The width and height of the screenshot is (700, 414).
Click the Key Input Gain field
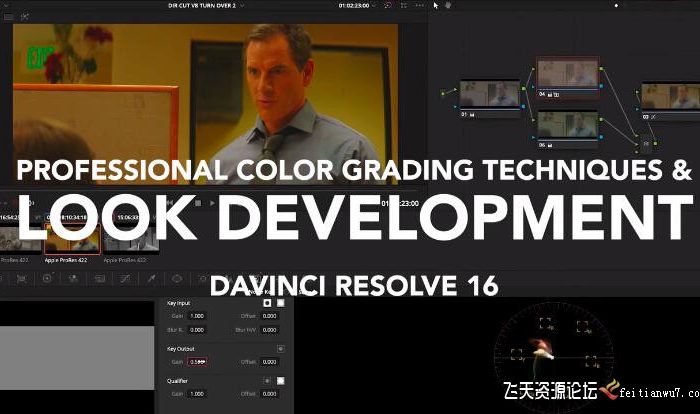click(197, 316)
